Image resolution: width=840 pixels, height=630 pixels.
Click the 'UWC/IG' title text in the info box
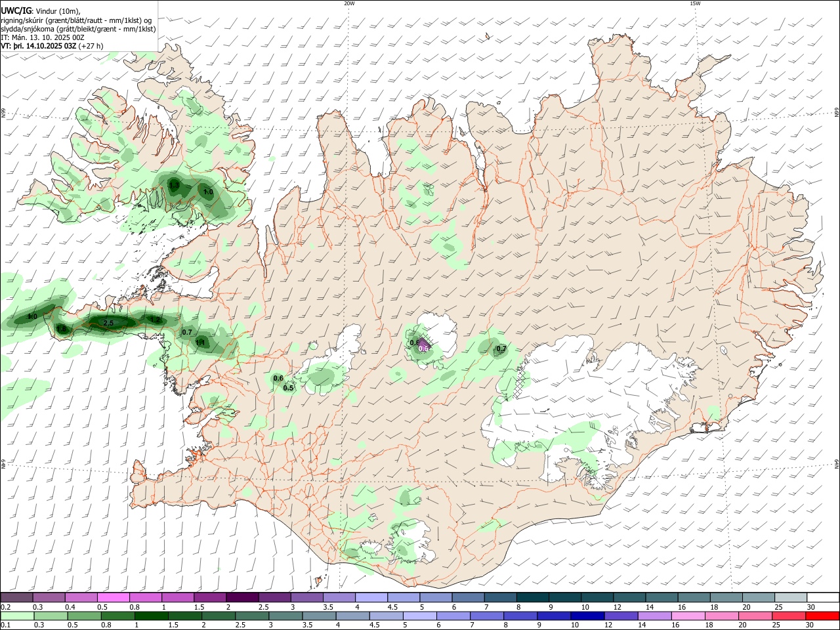pos(16,10)
